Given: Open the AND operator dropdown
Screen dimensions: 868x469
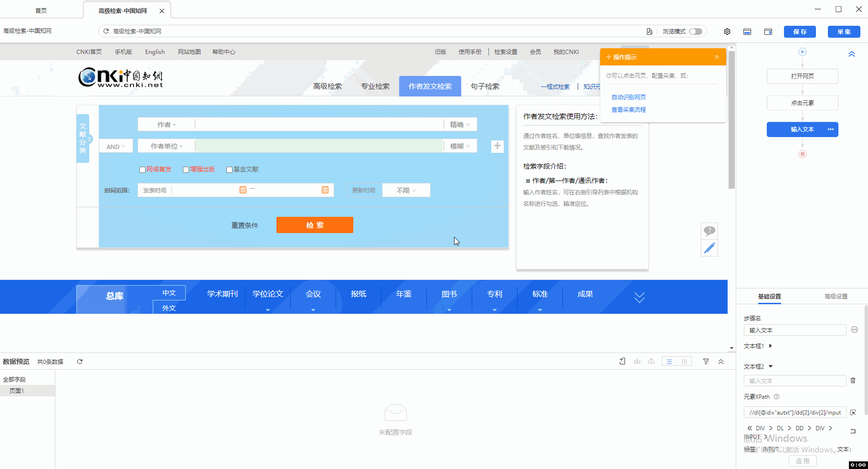Looking at the screenshot, I should (116, 147).
